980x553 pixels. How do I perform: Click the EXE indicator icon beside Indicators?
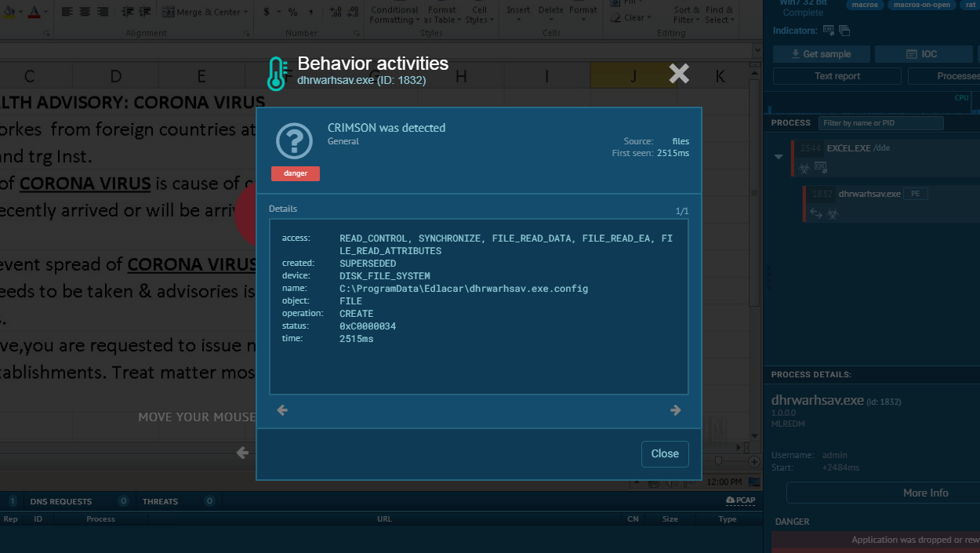tap(829, 31)
